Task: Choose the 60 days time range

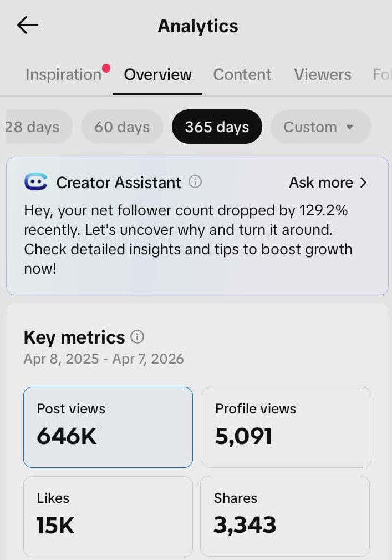Action: [122, 127]
